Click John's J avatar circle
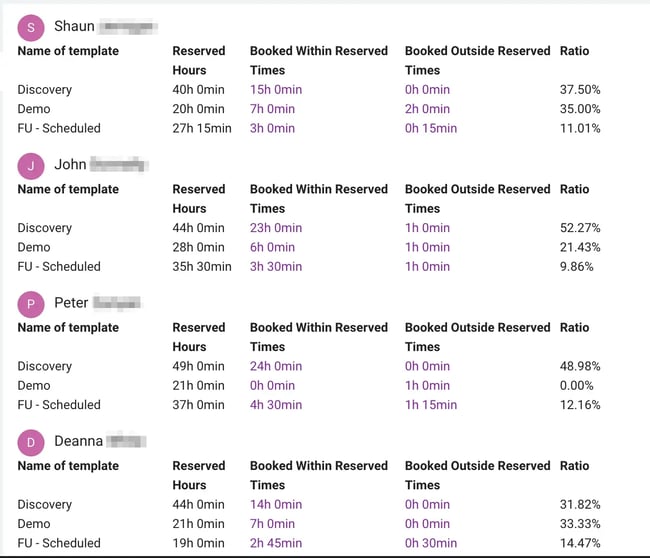Image resolution: width=650 pixels, height=558 pixels. tap(31, 167)
